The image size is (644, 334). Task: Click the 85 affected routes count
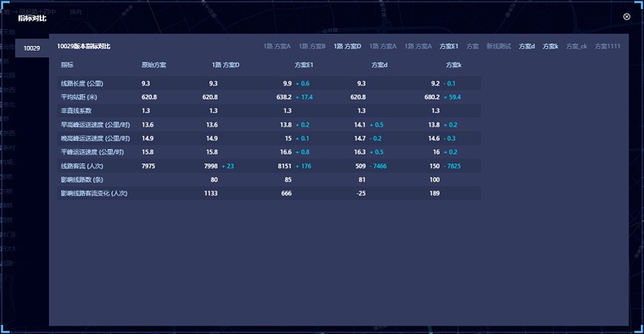(288, 179)
